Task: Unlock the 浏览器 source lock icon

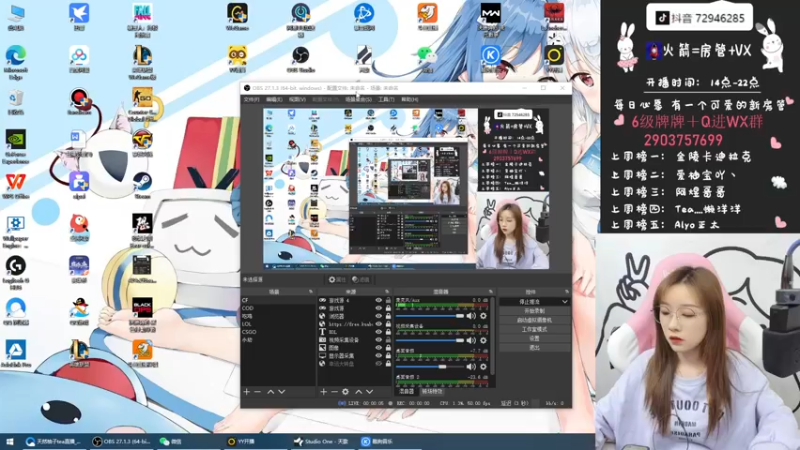Action: point(388,316)
